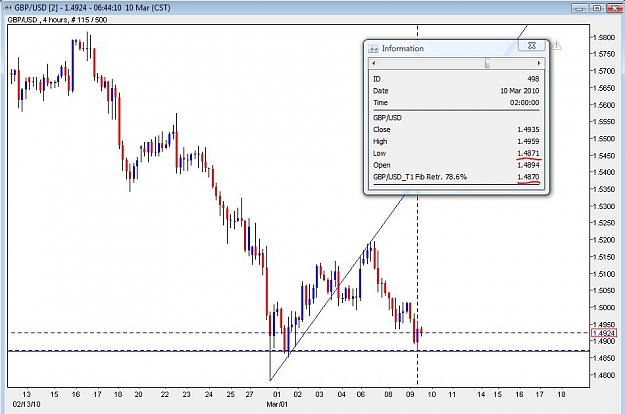Viewport: 625px width, 414px height.
Task: Click the 02/13/10 date label
Action: point(26,404)
